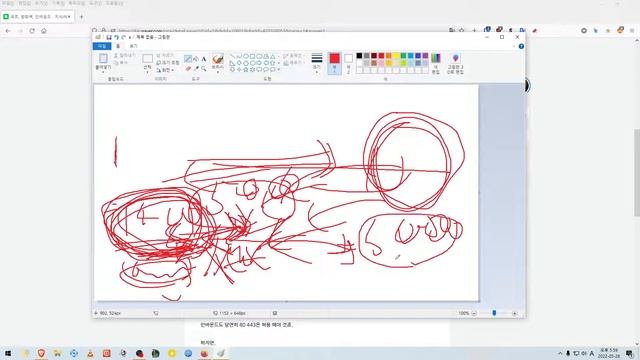This screenshot has height=360, width=640.
Task: Switch to the View ribbon tab
Action: tap(133, 46)
